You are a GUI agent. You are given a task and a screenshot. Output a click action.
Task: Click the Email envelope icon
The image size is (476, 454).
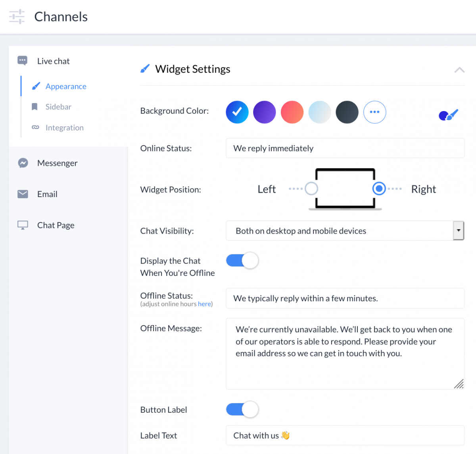tap(23, 194)
